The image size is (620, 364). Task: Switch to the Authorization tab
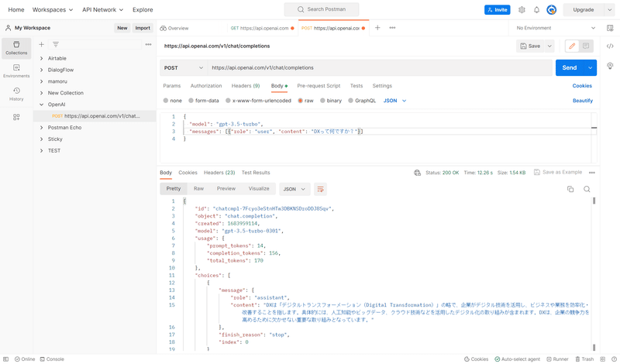click(x=206, y=86)
